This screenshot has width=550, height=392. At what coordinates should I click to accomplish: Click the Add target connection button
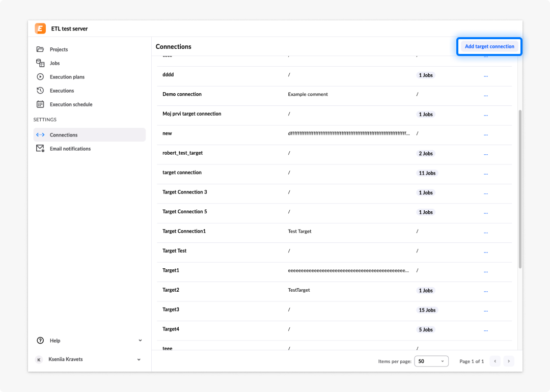click(489, 46)
